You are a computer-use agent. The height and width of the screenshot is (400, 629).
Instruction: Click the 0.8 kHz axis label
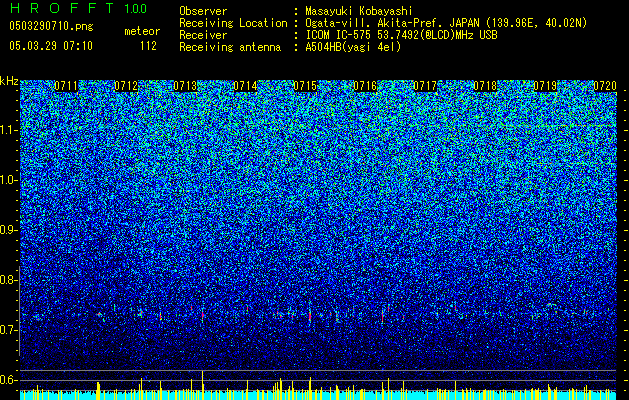8,280
